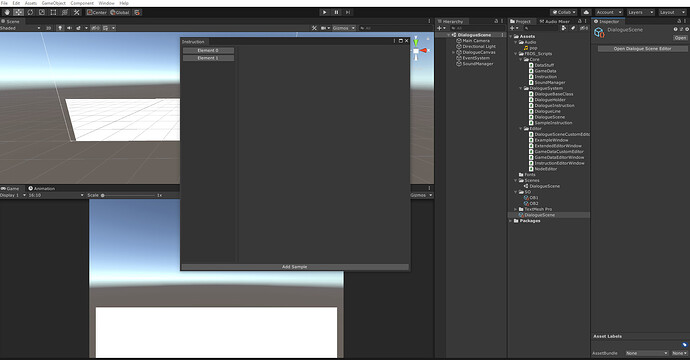Toggle scene audio speaker icon
This screenshot has height=360, width=690.
pyautogui.click(x=69, y=28)
